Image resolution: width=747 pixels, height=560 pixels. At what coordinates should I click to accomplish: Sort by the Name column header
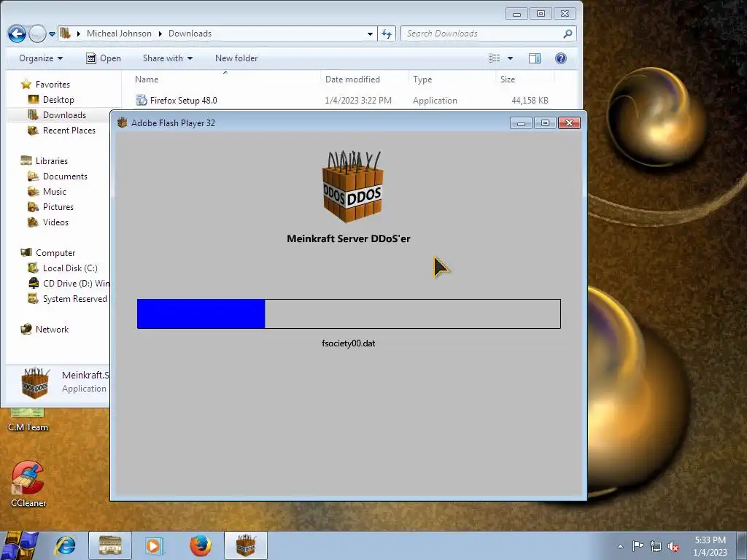click(x=147, y=79)
